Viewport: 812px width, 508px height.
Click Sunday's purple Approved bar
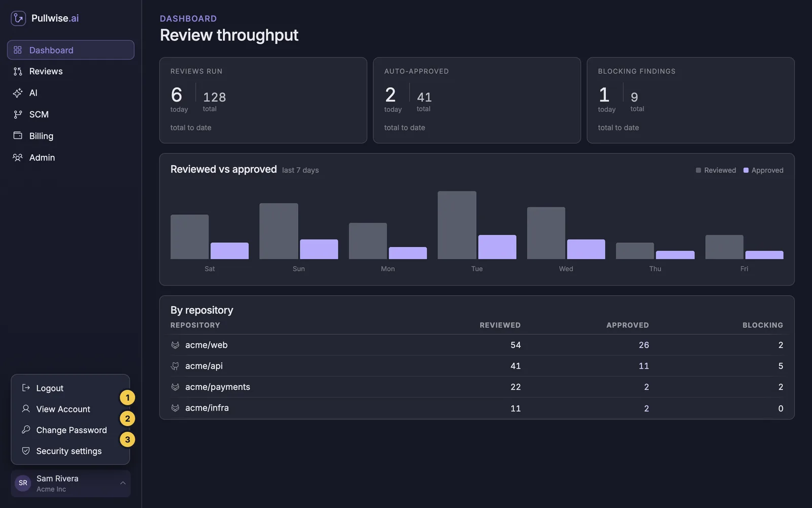[319, 249]
